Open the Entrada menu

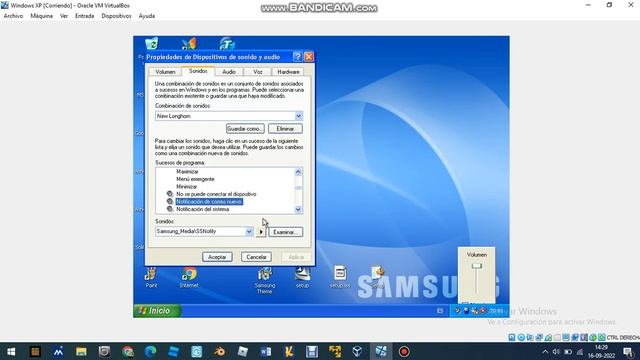84,16
